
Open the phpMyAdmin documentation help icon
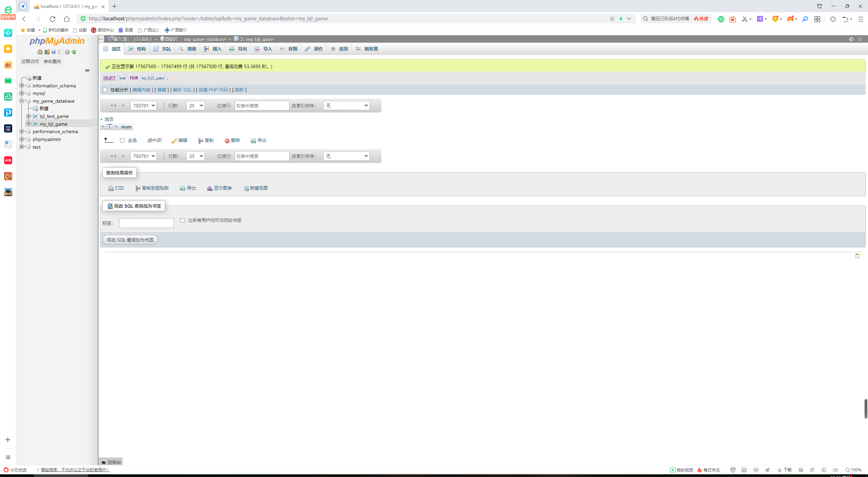(54, 52)
